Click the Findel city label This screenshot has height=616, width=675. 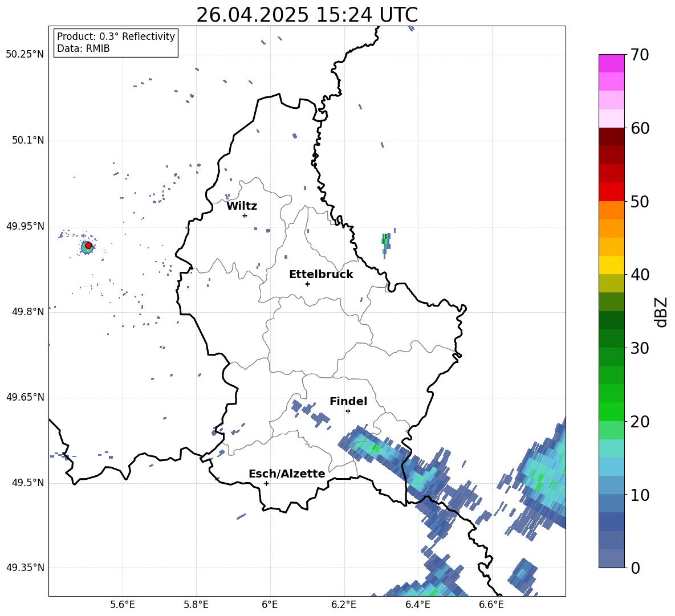pyautogui.click(x=348, y=401)
